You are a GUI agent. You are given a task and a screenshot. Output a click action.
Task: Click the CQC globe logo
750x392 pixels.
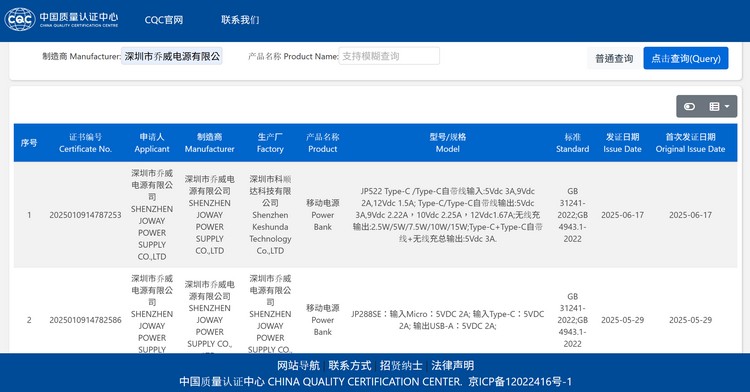(20, 20)
